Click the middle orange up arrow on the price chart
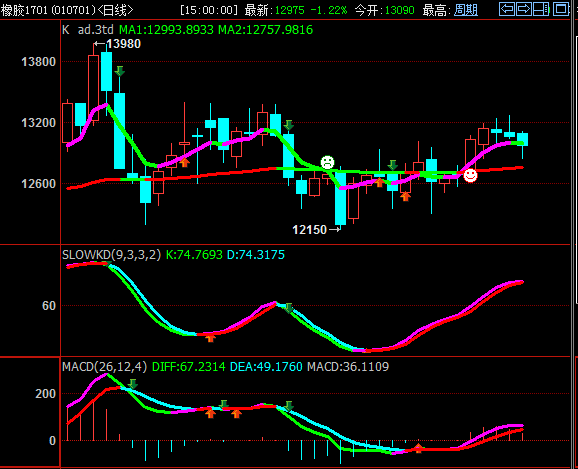This screenshot has width=578, height=469. [379, 182]
